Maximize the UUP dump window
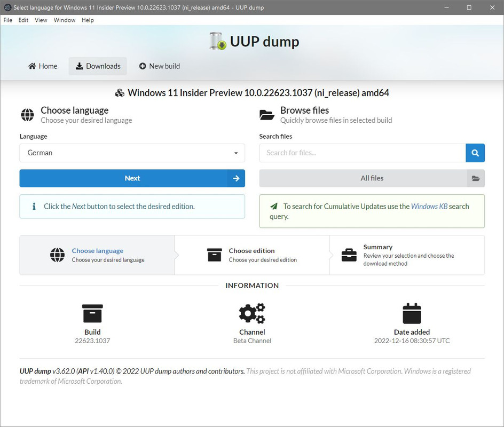 pyautogui.click(x=469, y=7)
